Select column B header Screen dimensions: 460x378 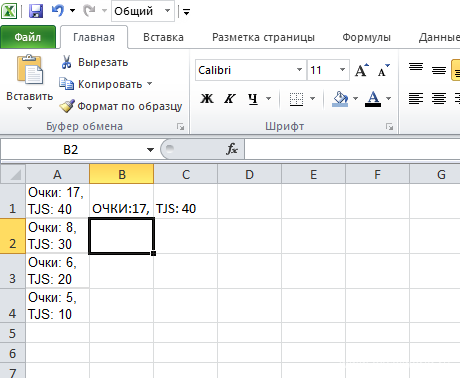[x=122, y=174]
